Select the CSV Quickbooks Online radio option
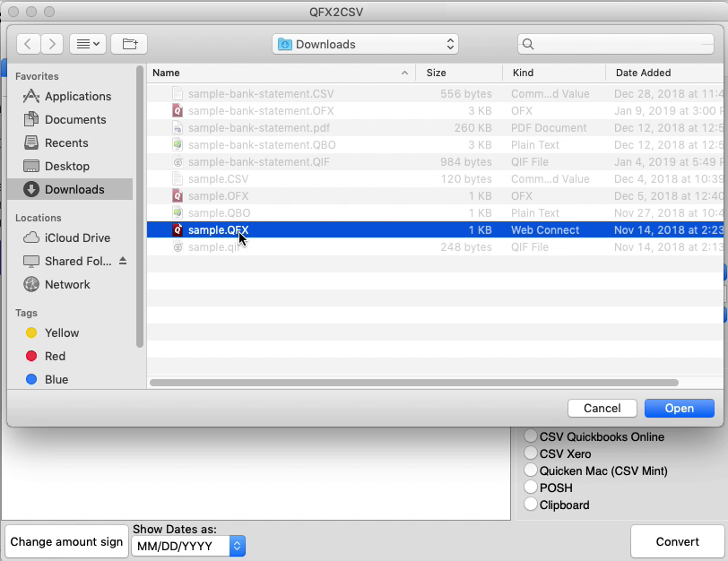The width and height of the screenshot is (728, 561). click(530, 436)
